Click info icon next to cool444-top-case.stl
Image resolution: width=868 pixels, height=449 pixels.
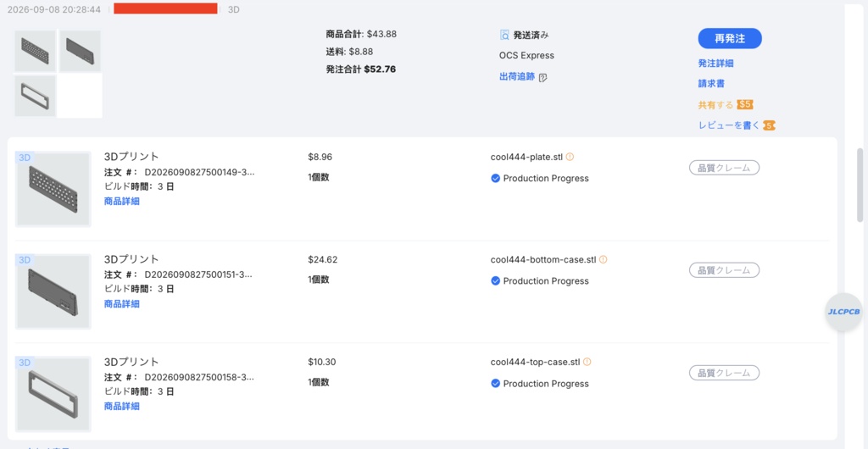(587, 362)
